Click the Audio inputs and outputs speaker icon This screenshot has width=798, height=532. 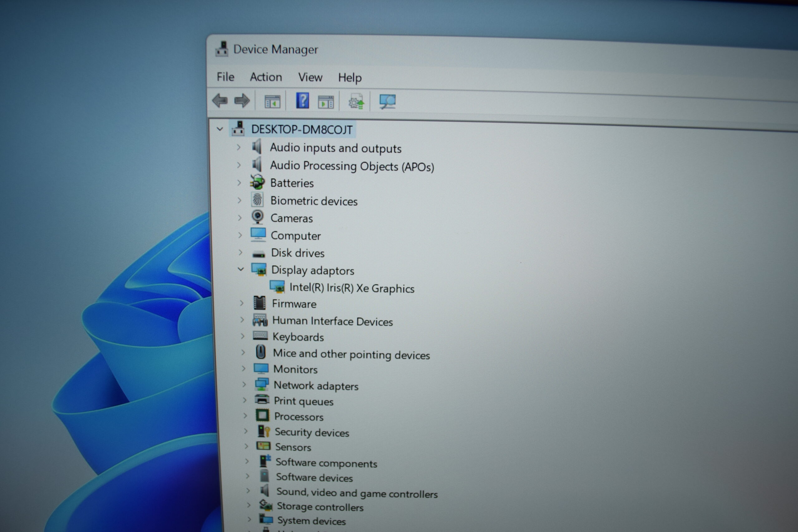257,146
